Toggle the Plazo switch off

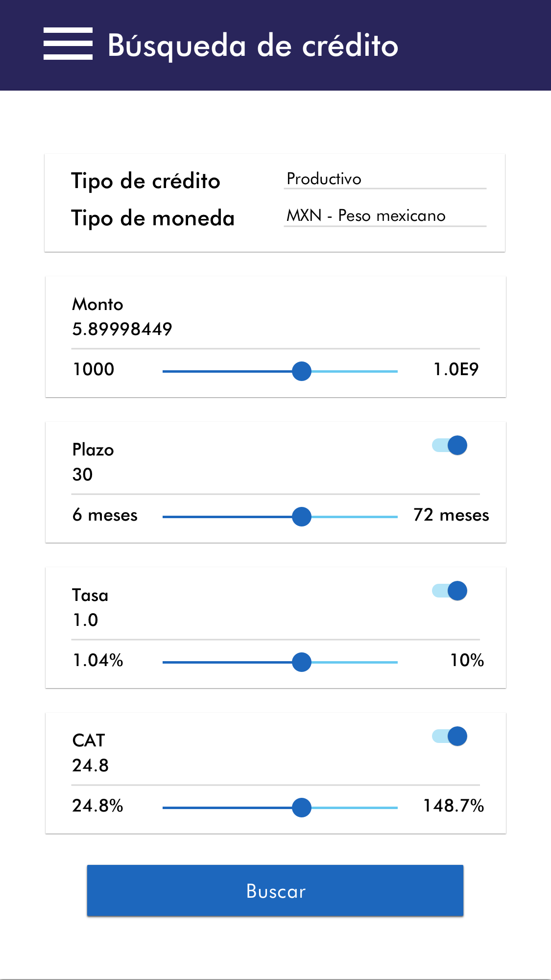[450, 445]
